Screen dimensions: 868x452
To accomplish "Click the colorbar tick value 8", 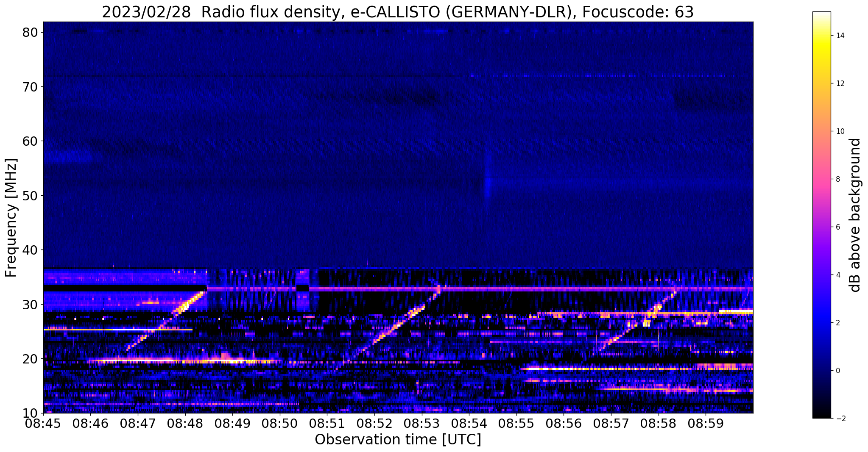I will click(x=837, y=179).
